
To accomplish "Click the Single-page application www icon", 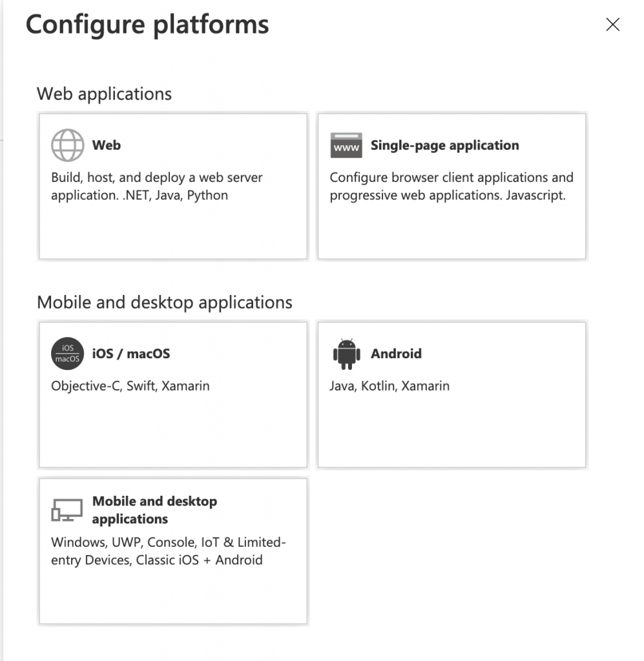I will pos(346,146).
